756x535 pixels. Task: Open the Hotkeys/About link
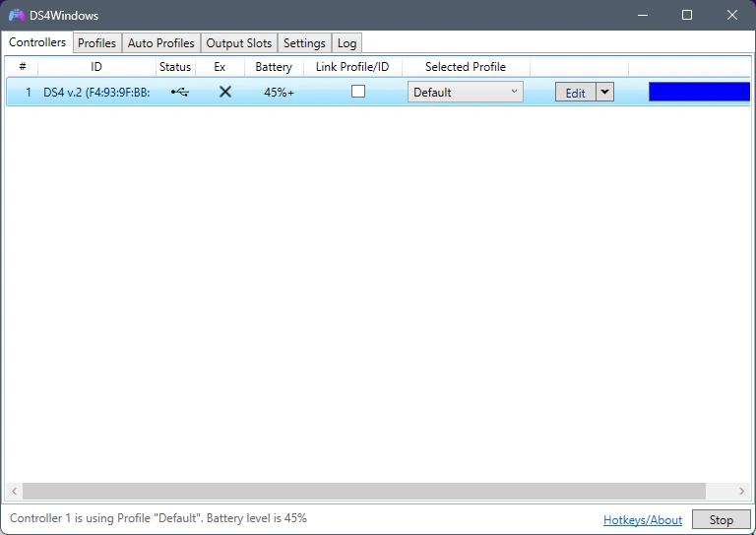643,519
